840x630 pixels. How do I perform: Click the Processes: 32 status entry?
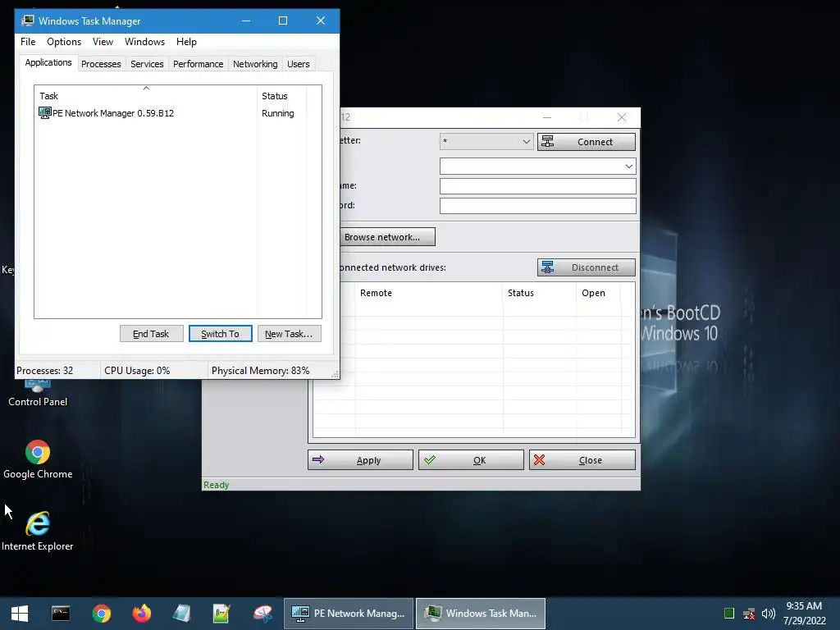pos(45,371)
